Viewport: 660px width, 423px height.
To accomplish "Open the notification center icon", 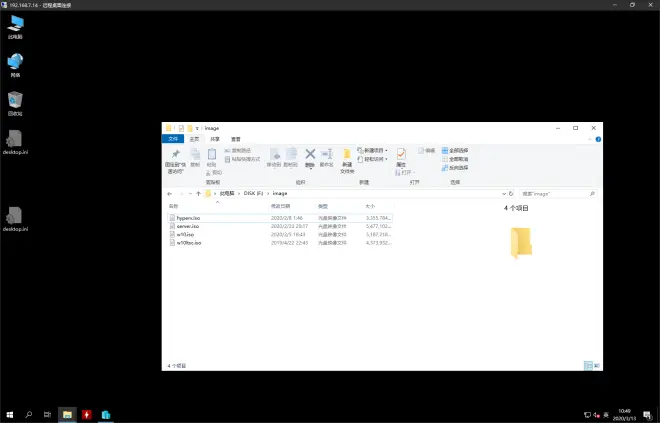I will (647, 415).
